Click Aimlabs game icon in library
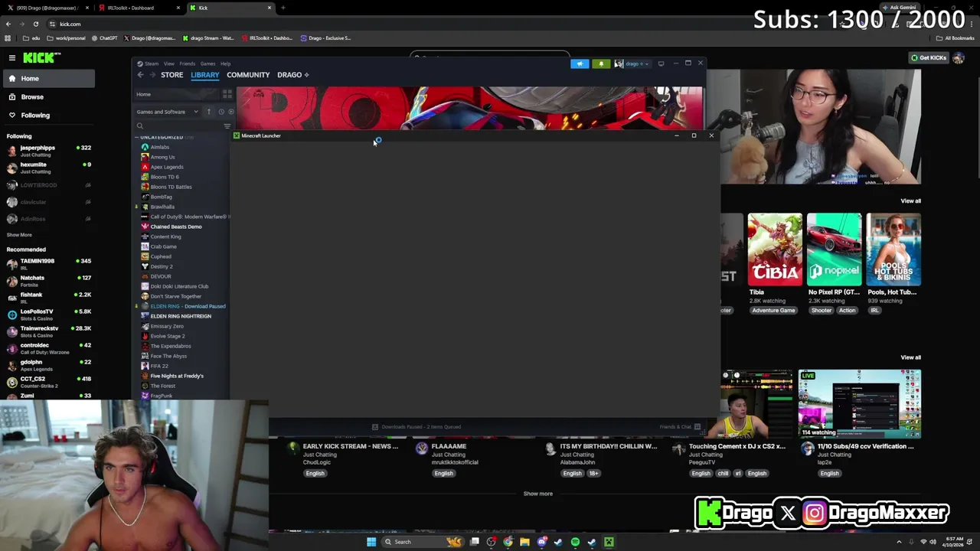This screenshot has height=551, width=980. 145,147
